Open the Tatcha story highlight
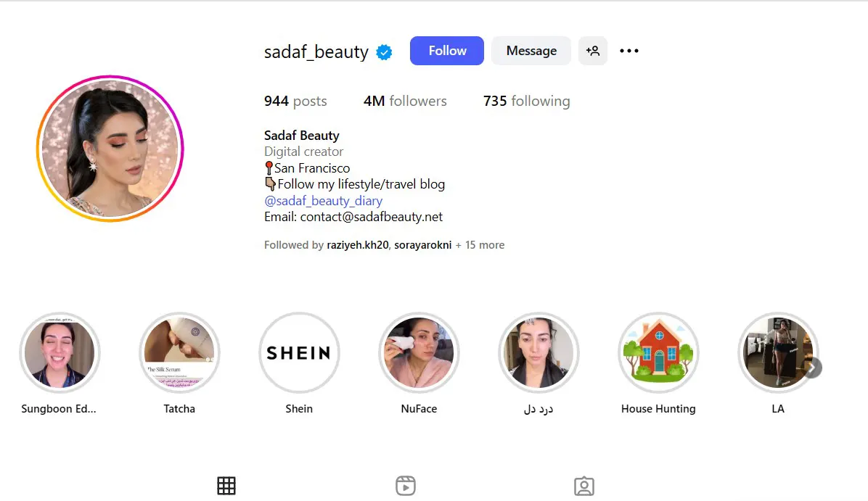Image resolution: width=868 pixels, height=501 pixels. (179, 353)
